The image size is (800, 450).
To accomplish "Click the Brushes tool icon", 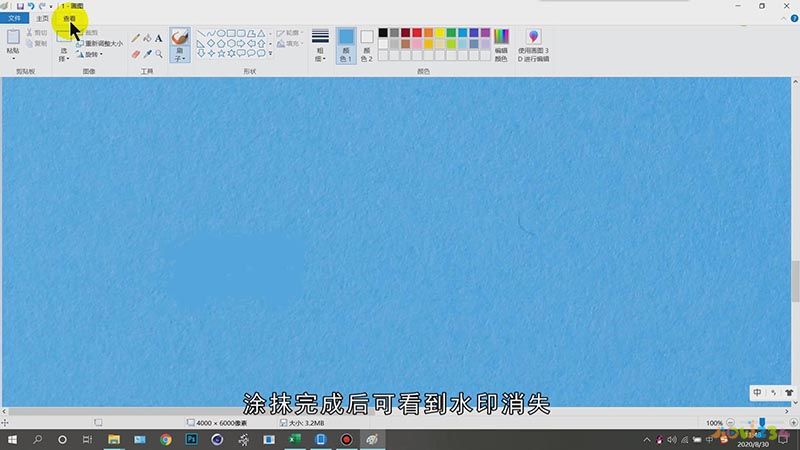I will pyautogui.click(x=180, y=37).
